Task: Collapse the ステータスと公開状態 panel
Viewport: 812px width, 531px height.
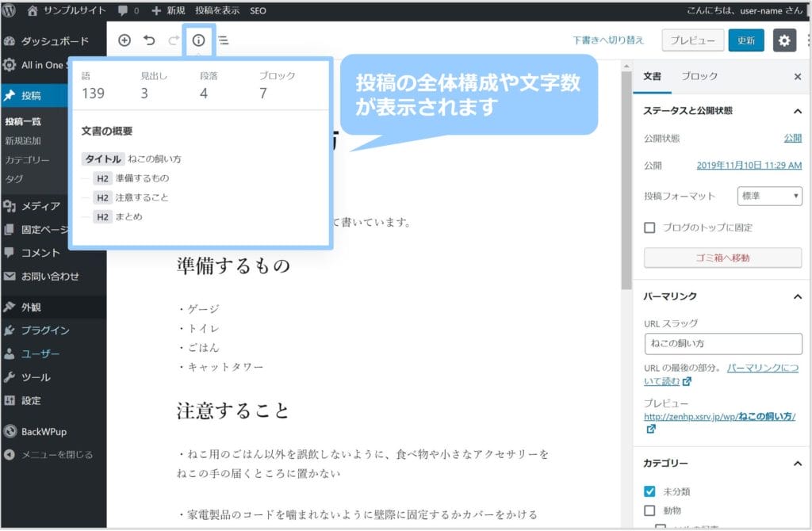Action: click(797, 111)
